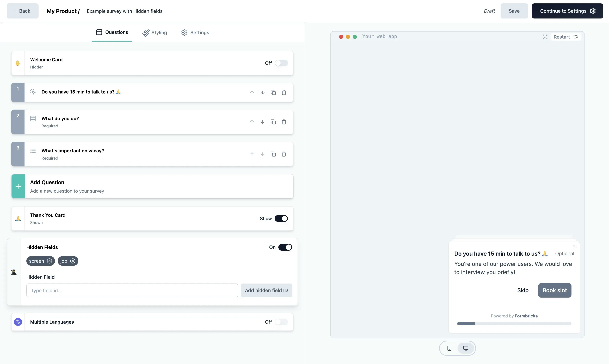Switch preview to desktop view
The image size is (609, 364).
pos(466,348)
